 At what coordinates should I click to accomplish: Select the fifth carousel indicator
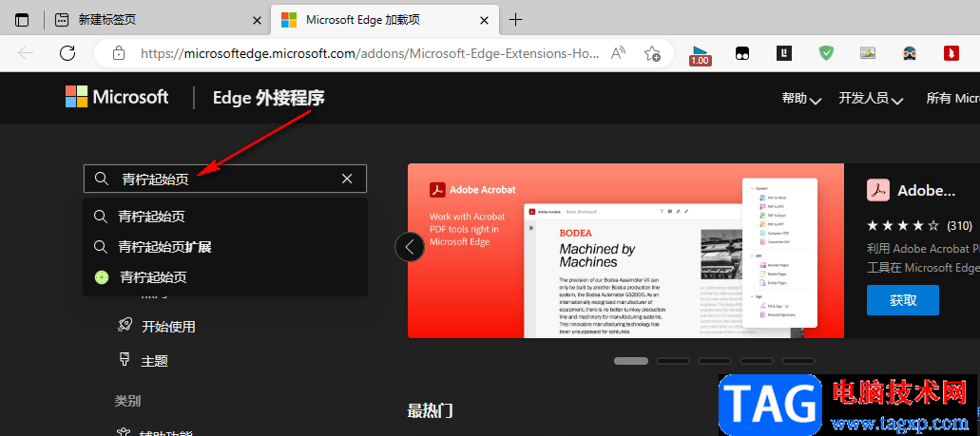click(x=798, y=360)
